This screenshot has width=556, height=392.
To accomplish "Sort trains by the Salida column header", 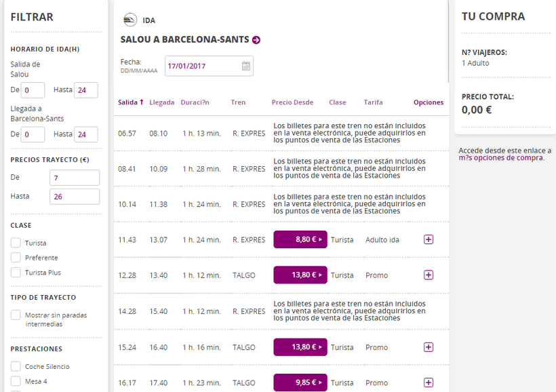I will (130, 102).
